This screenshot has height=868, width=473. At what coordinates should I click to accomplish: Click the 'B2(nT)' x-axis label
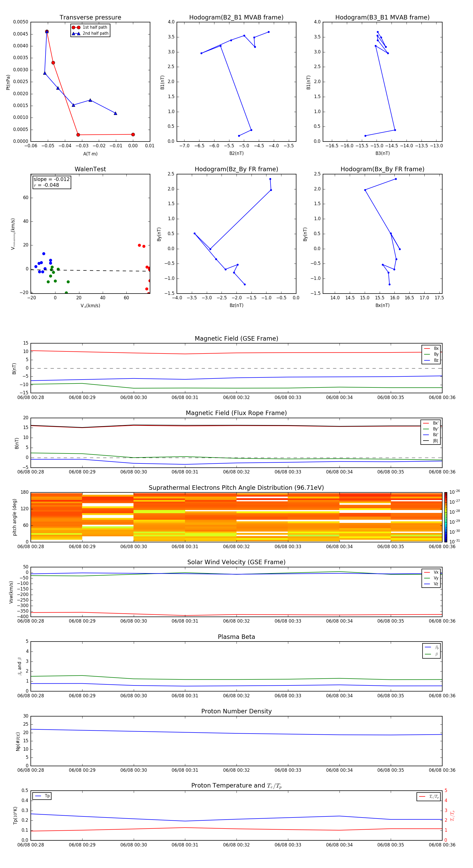(236, 153)
